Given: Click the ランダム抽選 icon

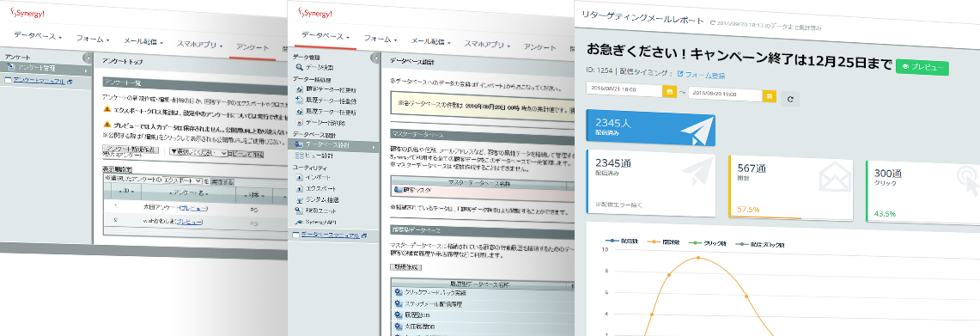Looking at the screenshot, I should (300, 199).
